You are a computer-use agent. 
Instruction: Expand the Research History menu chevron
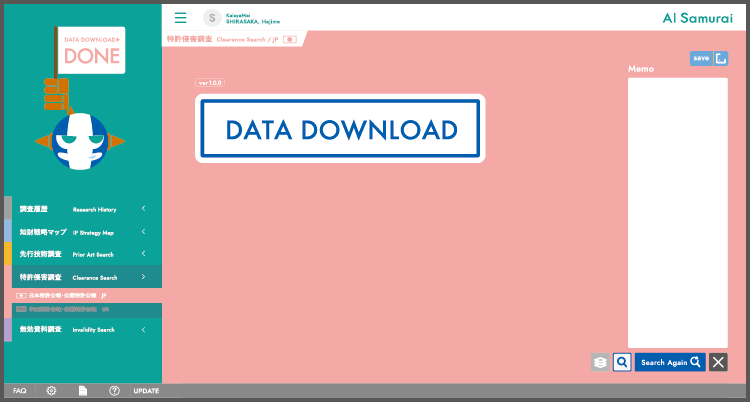tap(143, 209)
